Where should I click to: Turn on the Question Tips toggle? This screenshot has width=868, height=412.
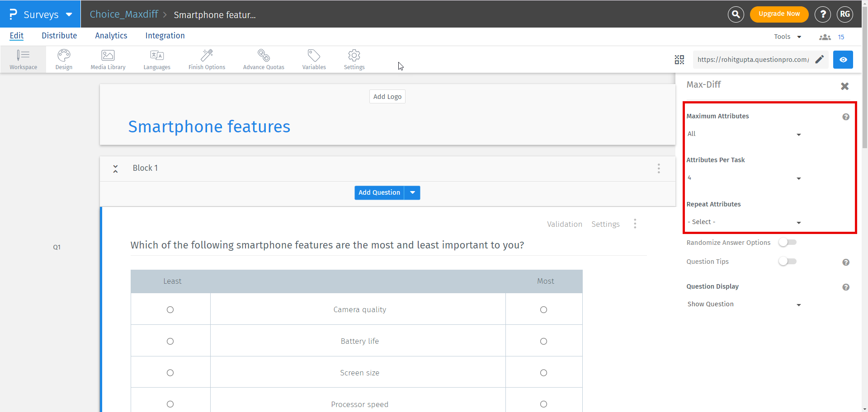tap(787, 262)
